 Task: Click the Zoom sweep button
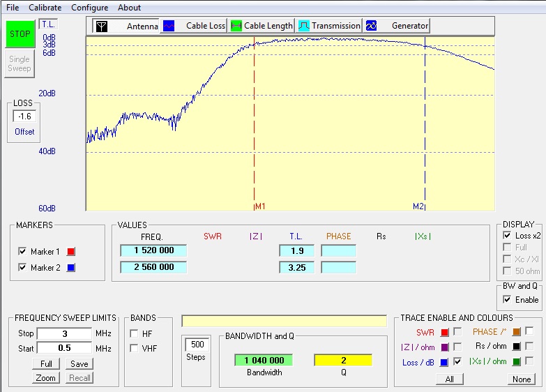[45, 377]
